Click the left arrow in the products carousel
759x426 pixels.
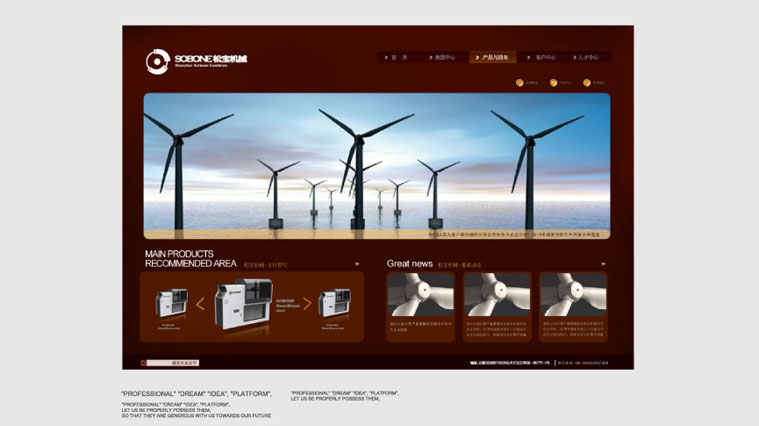tap(200, 304)
